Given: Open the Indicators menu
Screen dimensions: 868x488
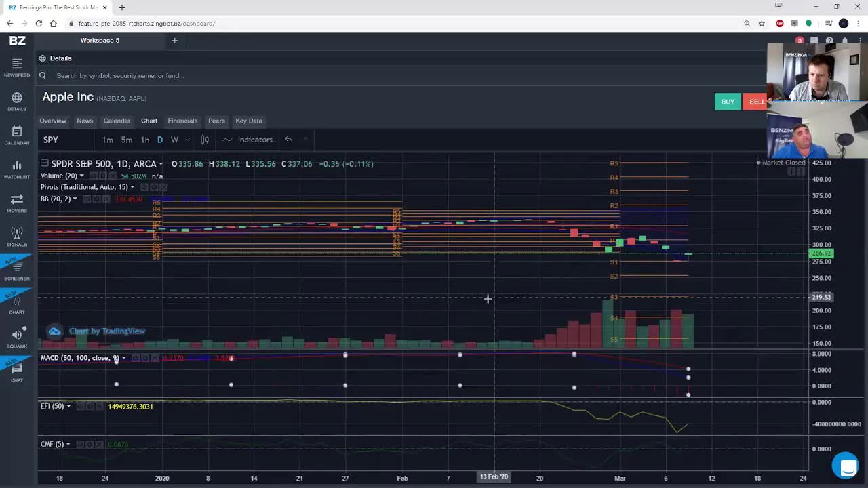Looking at the screenshot, I should pos(248,140).
